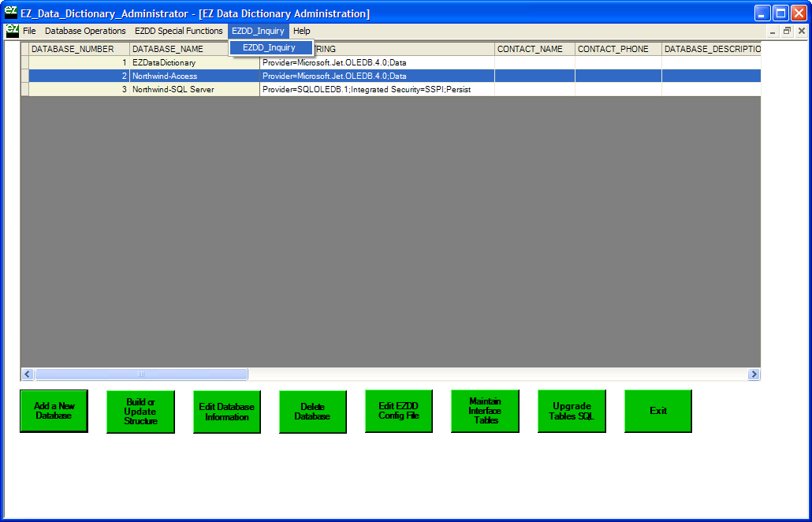Screen dimensions: 812x522
Task: Minimize the inner MDI child window
Action: pos(773,31)
